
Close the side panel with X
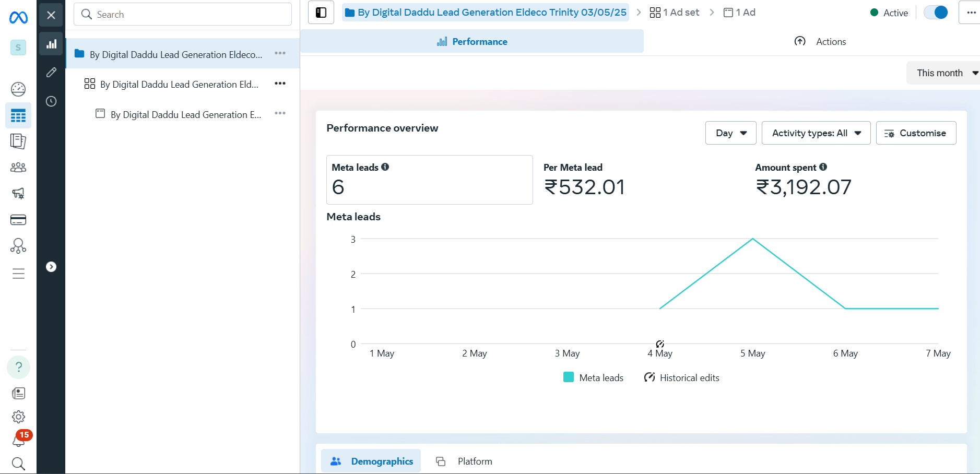click(51, 15)
